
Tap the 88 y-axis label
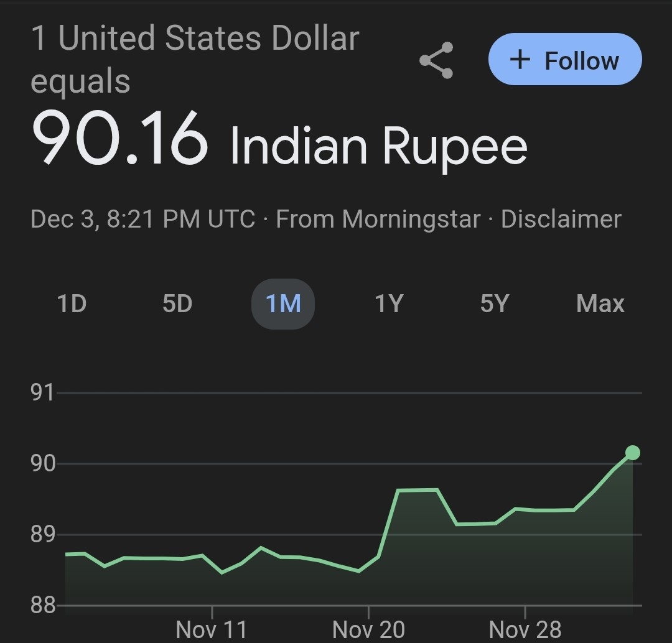coord(42,604)
